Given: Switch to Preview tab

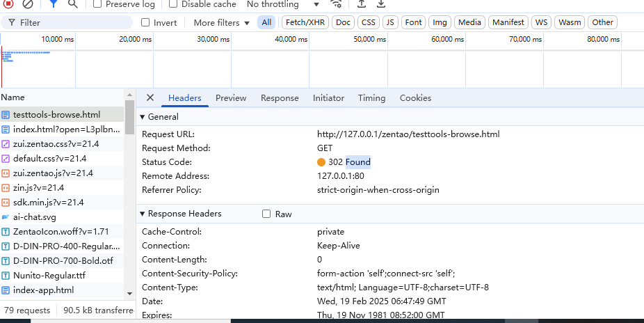Looking at the screenshot, I should [231, 97].
